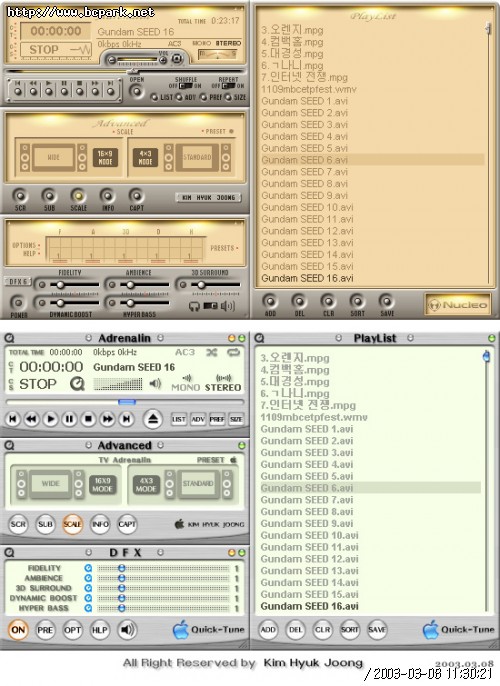500x686 pixels.
Task: Click the blue apple Quick-Tune logo under DFX
Action: (x=180, y=629)
